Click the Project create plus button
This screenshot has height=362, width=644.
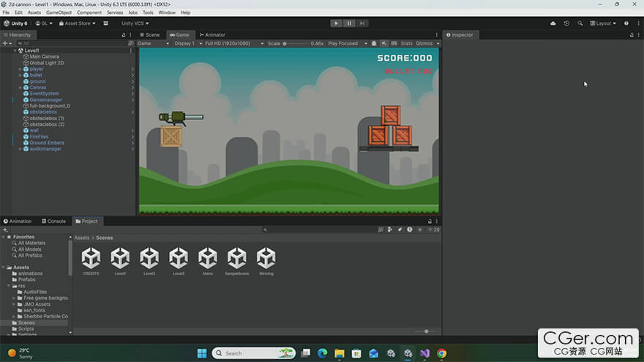click(5, 230)
